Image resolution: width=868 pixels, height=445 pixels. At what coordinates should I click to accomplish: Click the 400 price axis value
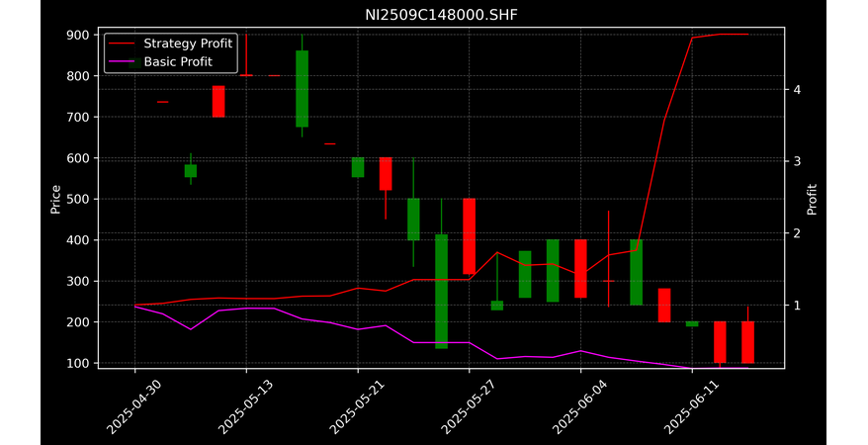pyautogui.click(x=78, y=240)
